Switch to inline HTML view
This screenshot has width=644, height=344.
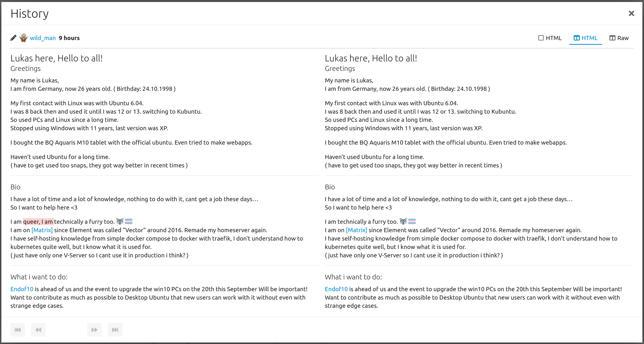pos(550,38)
